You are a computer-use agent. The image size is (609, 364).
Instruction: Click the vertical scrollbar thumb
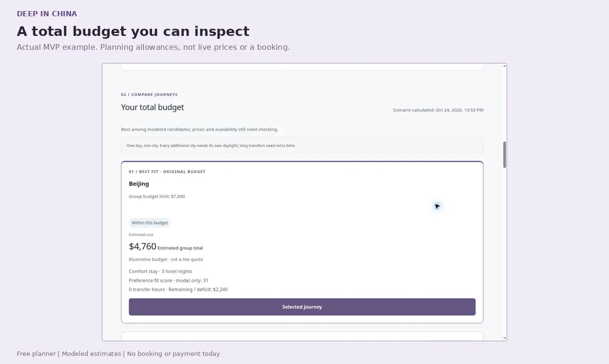pyautogui.click(x=504, y=155)
